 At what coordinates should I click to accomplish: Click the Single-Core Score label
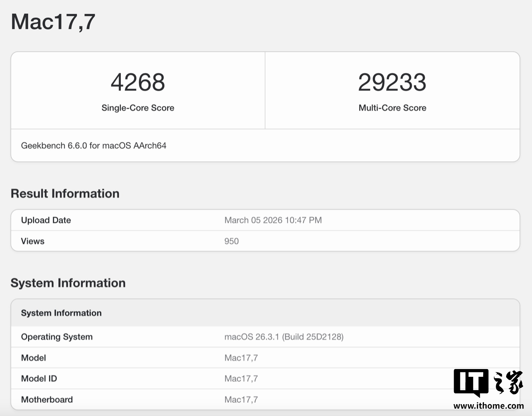[x=138, y=108]
